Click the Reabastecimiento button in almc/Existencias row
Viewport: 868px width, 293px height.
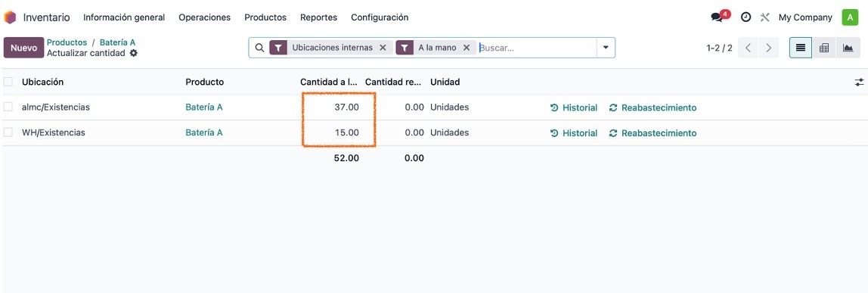click(x=653, y=108)
